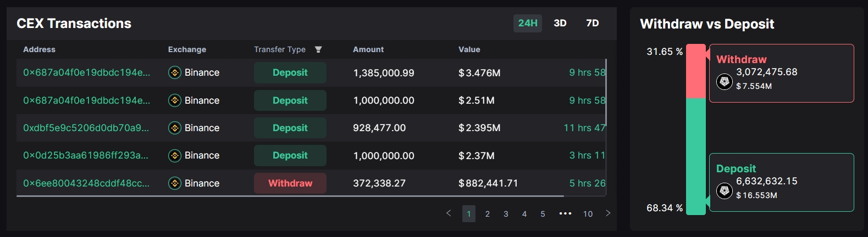
Task: Click Binance logo in the 928,477.00 row
Action: coord(175,128)
